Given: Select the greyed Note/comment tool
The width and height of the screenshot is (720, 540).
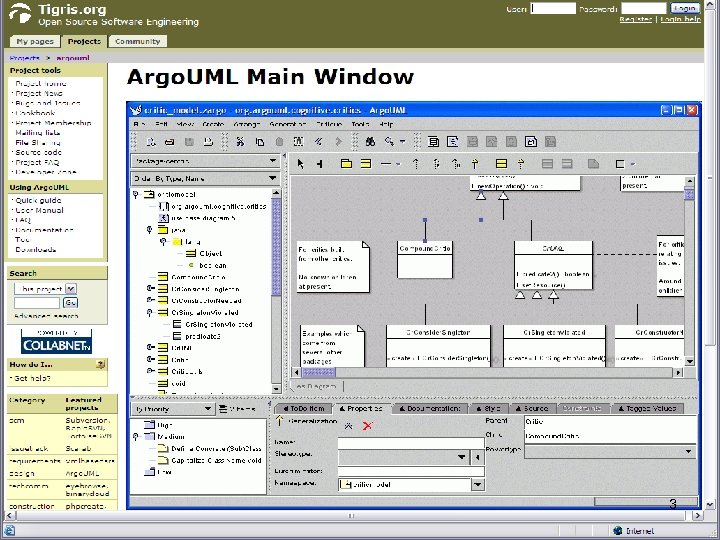Looking at the screenshot, I should [593, 164].
